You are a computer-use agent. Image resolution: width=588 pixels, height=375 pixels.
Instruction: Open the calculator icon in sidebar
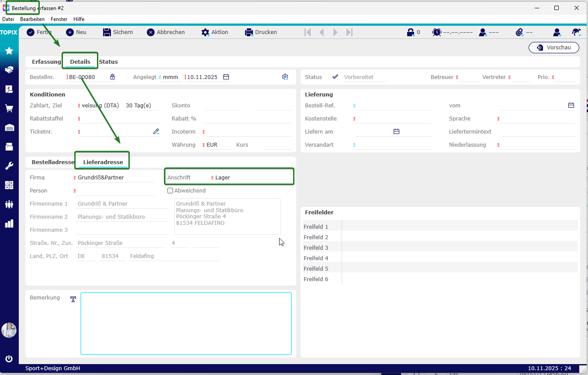(9, 185)
